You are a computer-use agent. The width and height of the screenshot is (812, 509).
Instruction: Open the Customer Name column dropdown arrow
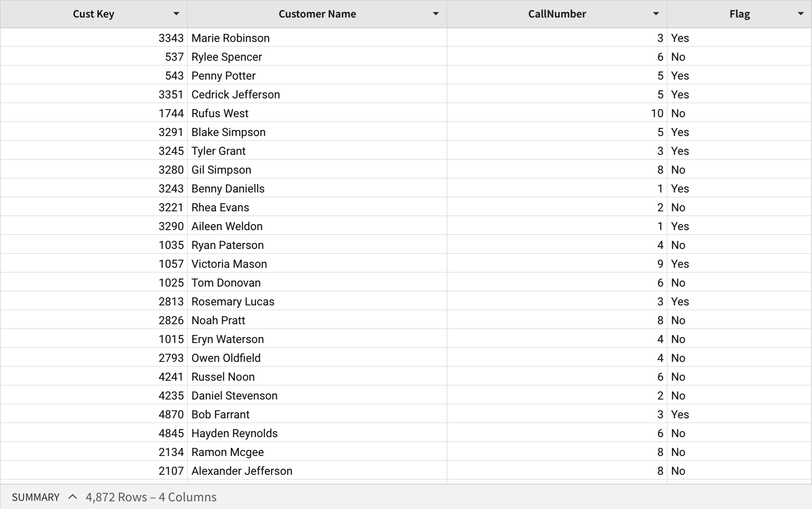coord(435,14)
